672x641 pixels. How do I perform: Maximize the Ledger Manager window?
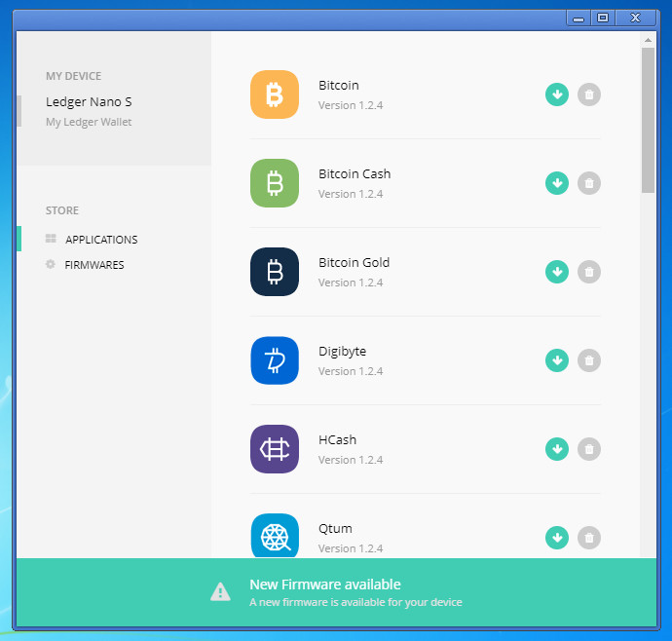click(603, 18)
